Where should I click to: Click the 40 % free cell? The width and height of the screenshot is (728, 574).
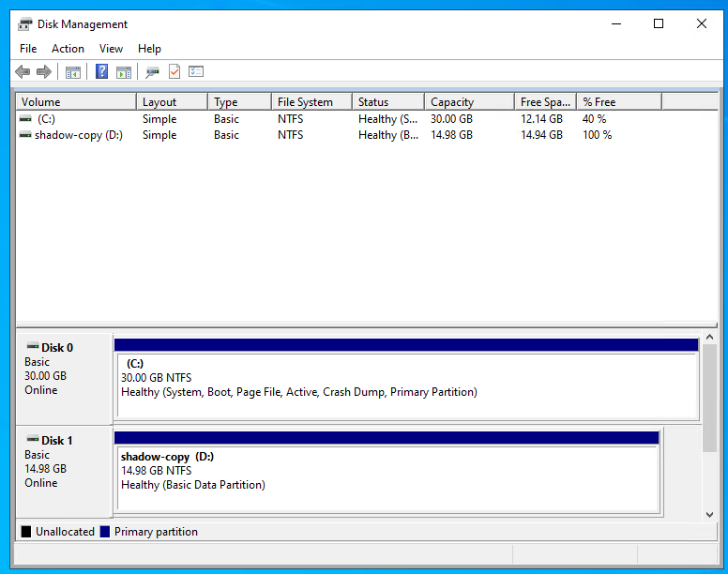click(594, 119)
